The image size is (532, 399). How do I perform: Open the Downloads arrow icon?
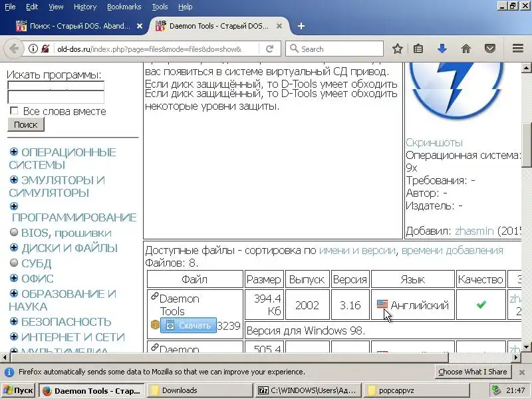coord(442,49)
